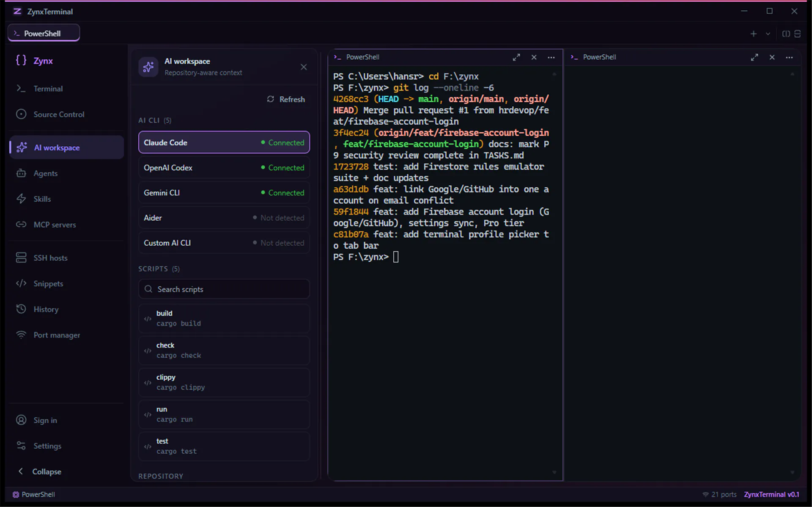Select the PowerShell tab at top

pos(44,33)
